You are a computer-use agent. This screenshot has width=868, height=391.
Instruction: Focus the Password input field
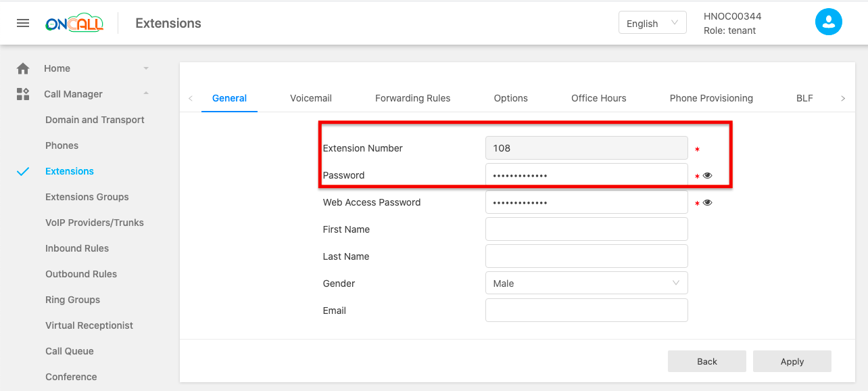pyautogui.click(x=586, y=175)
